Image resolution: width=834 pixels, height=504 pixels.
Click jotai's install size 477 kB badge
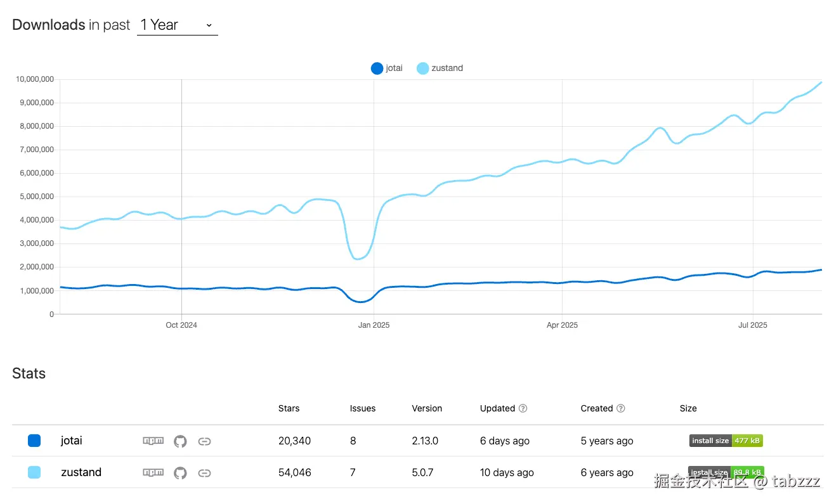coord(726,441)
